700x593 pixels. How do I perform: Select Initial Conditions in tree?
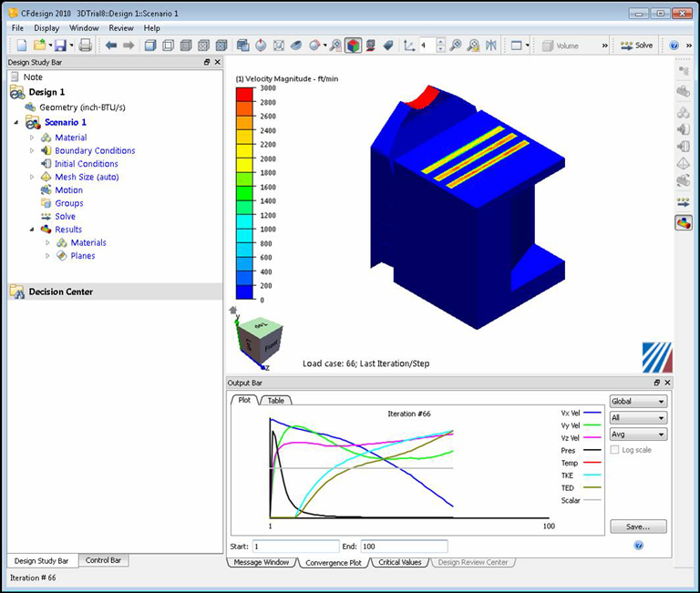coord(87,164)
